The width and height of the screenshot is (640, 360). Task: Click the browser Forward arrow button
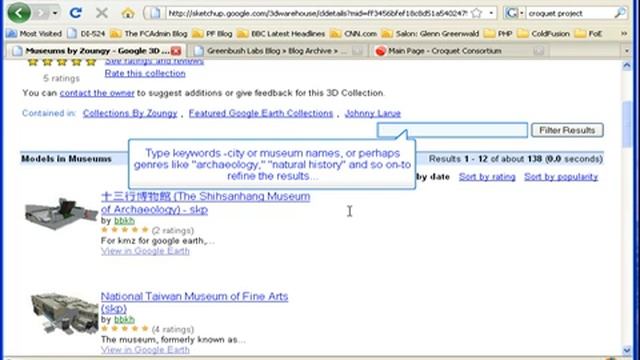tap(41, 13)
